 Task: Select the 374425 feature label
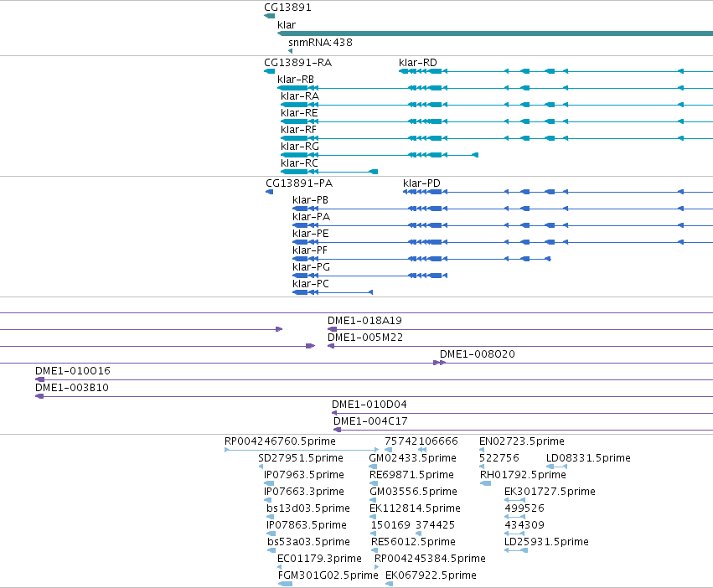coord(435,525)
